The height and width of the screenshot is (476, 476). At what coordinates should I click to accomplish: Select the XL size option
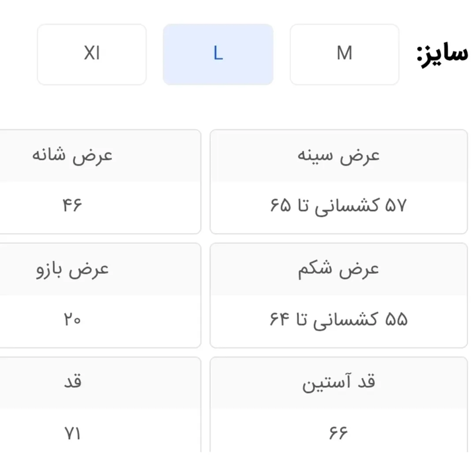[x=92, y=54]
